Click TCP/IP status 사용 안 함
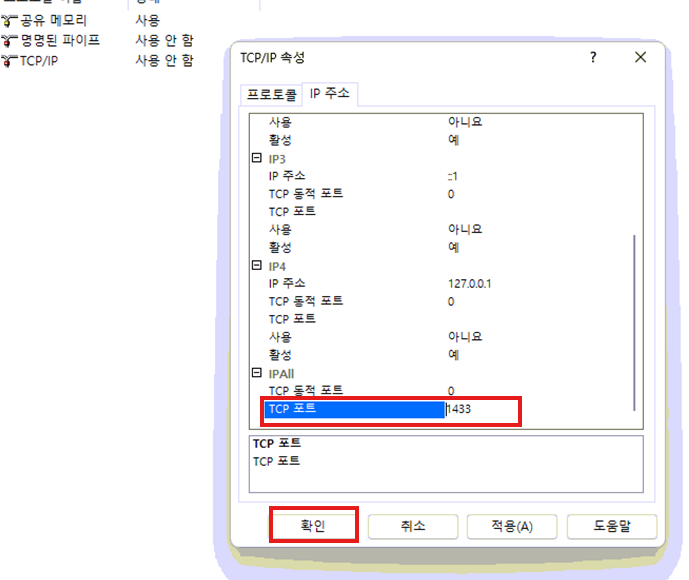The height and width of the screenshot is (580, 689). pos(164,61)
